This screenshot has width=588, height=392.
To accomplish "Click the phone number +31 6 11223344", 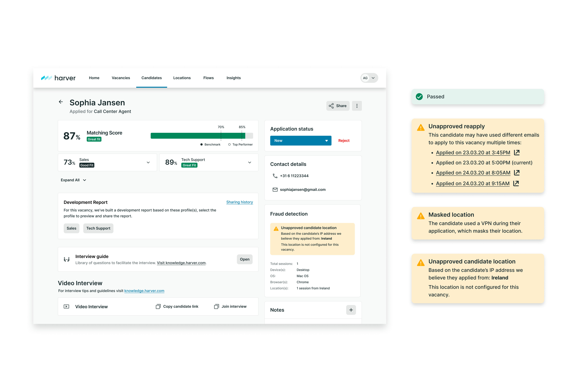I will click(x=294, y=176).
